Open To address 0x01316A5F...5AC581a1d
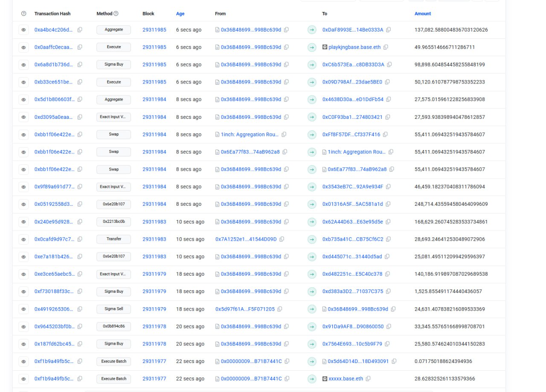The image size is (546, 392). (x=353, y=205)
